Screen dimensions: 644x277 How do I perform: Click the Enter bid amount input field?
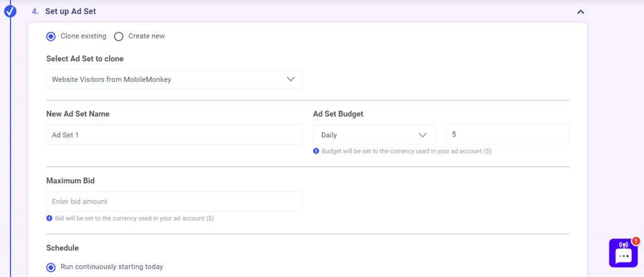click(174, 201)
